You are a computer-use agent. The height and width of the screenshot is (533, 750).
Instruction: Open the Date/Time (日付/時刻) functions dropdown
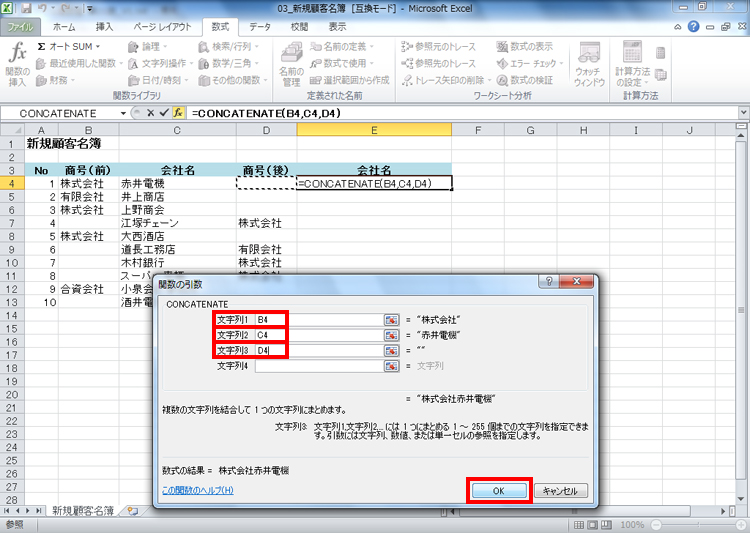click(x=158, y=80)
